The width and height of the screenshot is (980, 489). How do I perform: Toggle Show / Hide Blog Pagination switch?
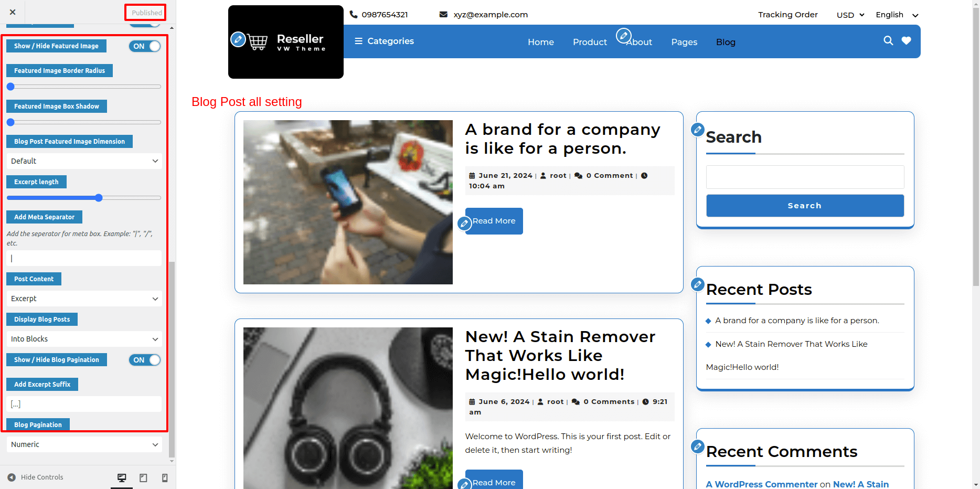(145, 360)
